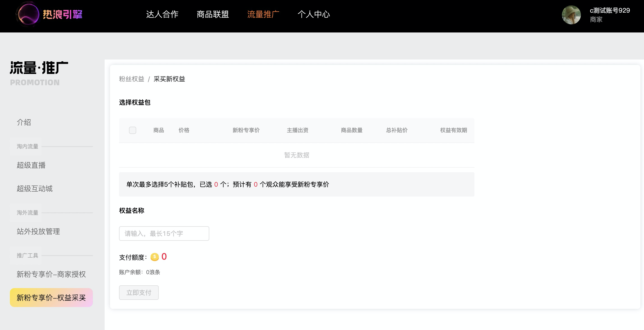This screenshot has width=644, height=330.
Task: Select the 流量推广 navigation tab
Action: coord(263,14)
